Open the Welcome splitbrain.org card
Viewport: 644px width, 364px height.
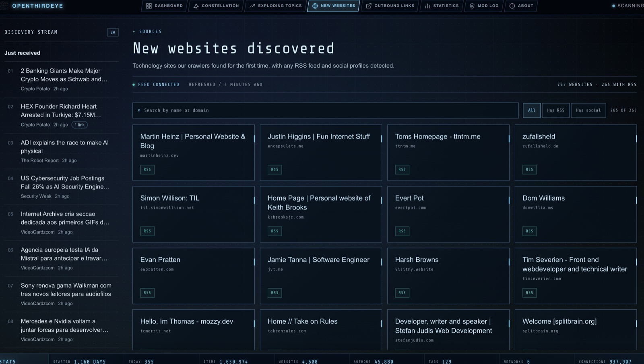pyautogui.click(x=576, y=330)
